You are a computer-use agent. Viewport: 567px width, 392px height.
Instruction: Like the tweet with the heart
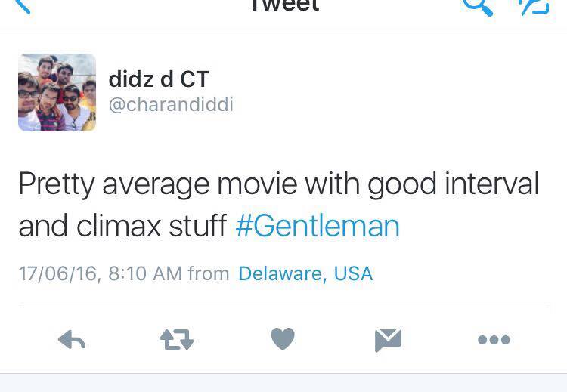coord(283,340)
